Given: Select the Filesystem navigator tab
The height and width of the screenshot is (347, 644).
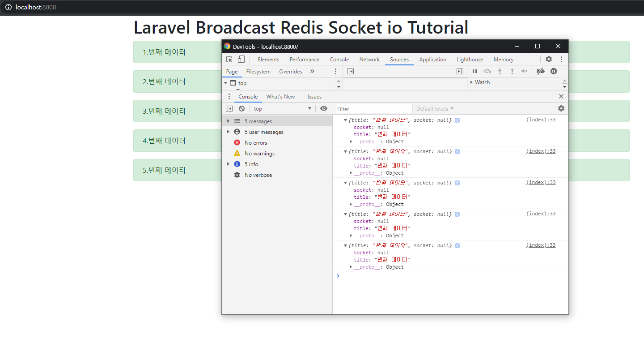Looking at the screenshot, I should [258, 71].
